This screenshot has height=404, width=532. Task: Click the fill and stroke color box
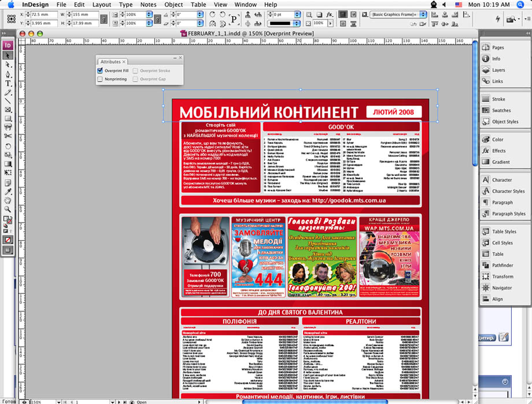pyautogui.click(x=6, y=219)
